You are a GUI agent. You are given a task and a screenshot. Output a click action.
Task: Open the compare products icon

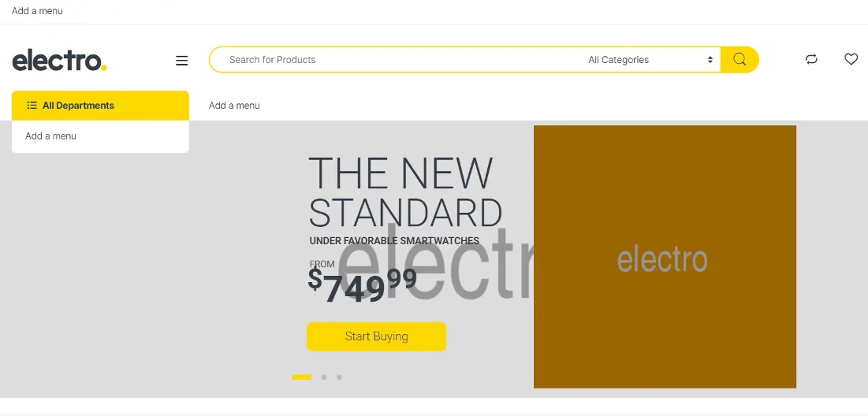pyautogui.click(x=811, y=59)
